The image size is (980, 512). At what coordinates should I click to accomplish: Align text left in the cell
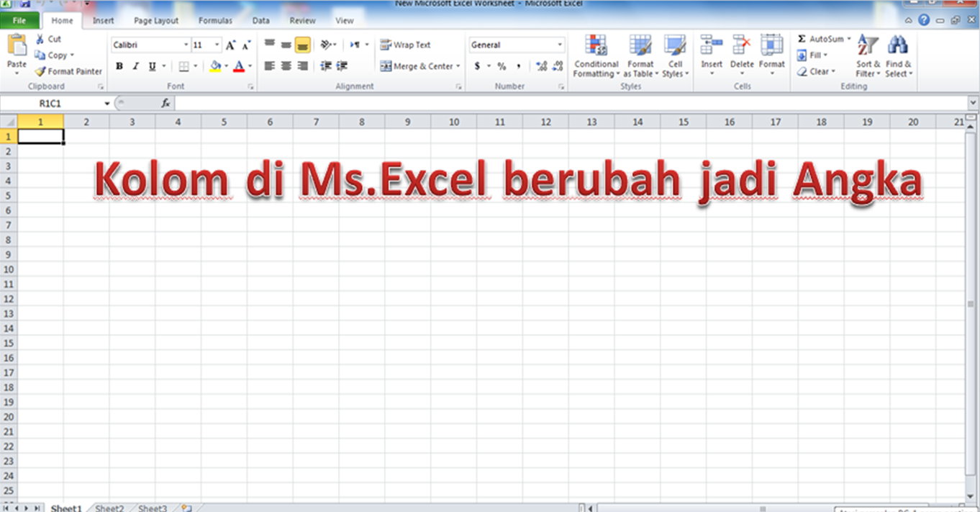point(270,66)
